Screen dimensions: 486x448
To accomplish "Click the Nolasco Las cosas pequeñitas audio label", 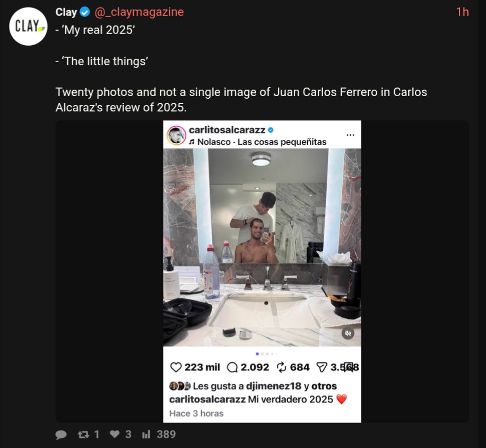I will tap(257, 142).
